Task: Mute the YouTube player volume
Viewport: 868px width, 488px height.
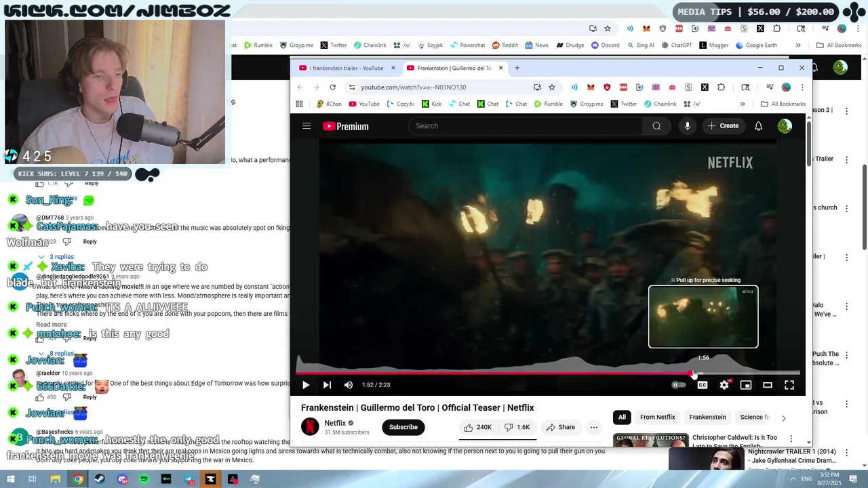Action: 349,385
